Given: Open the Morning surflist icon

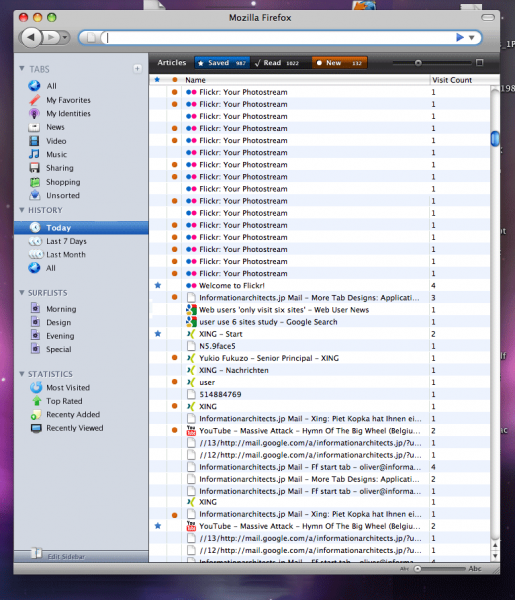Looking at the screenshot, I should point(35,308).
